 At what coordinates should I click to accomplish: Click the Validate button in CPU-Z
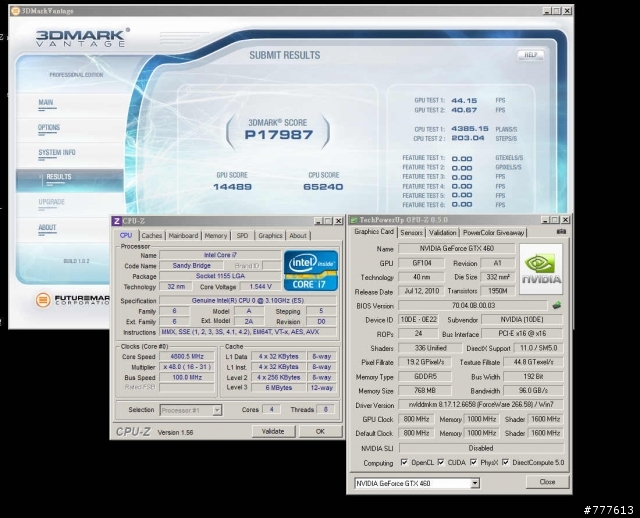(273, 431)
